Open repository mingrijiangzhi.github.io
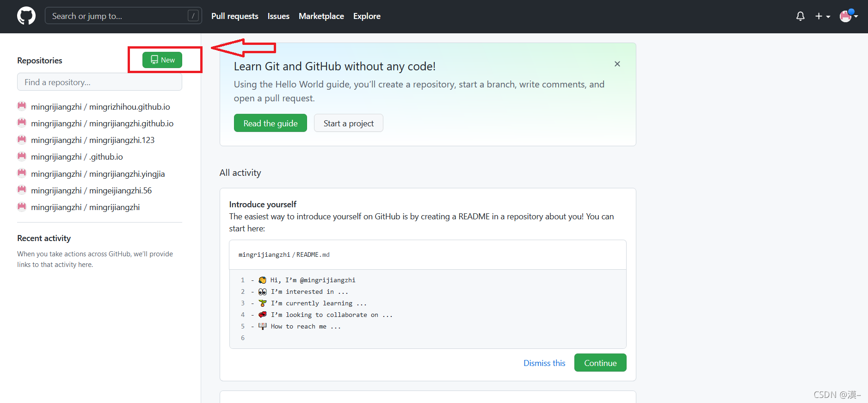The width and height of the screenshot is (868, 403). 102,124
